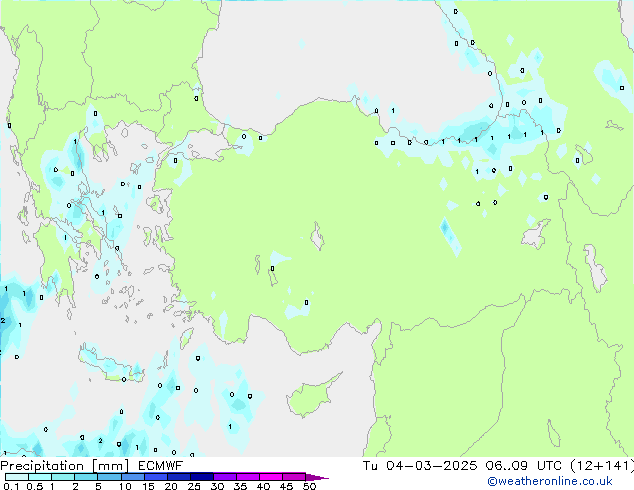The width and height of the screenshot is (634, 490).
Task: Click the 2 mm light cyan legend swatch
Action: [86, 477]
